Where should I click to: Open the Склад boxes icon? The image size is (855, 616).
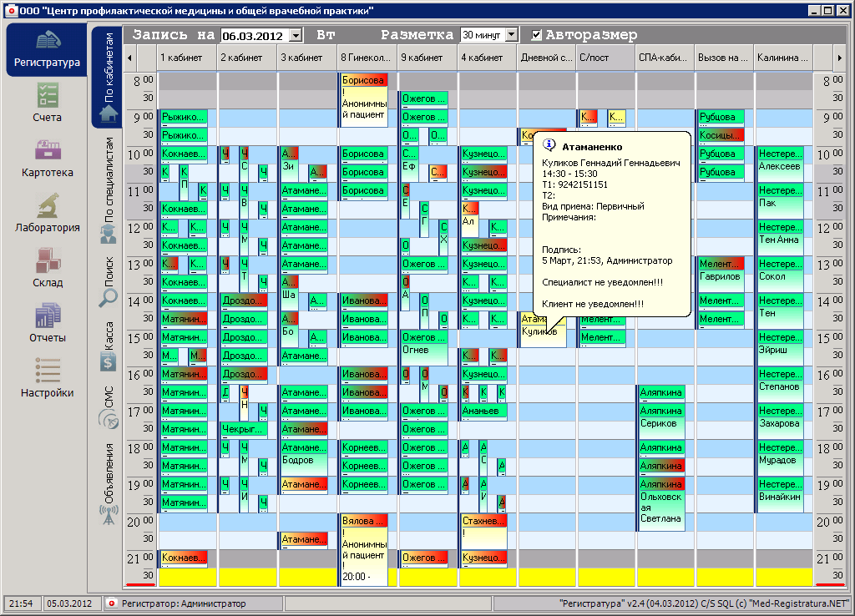pyautogui.click(x=48, y=260)
